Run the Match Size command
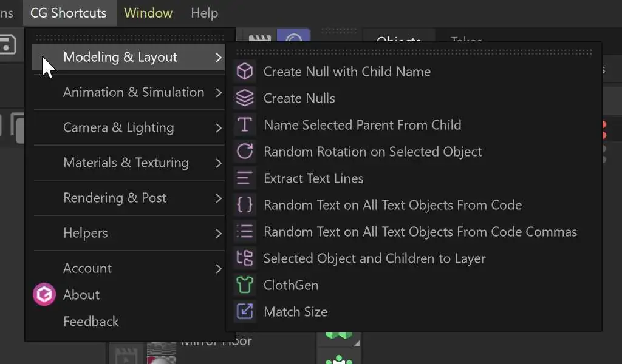The width and height of the screenshot is (622, 364). point(414,312)
